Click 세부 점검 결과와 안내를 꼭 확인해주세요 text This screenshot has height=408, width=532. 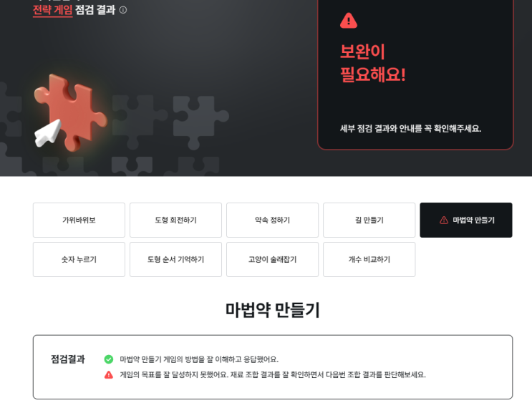tap(410, 129)
